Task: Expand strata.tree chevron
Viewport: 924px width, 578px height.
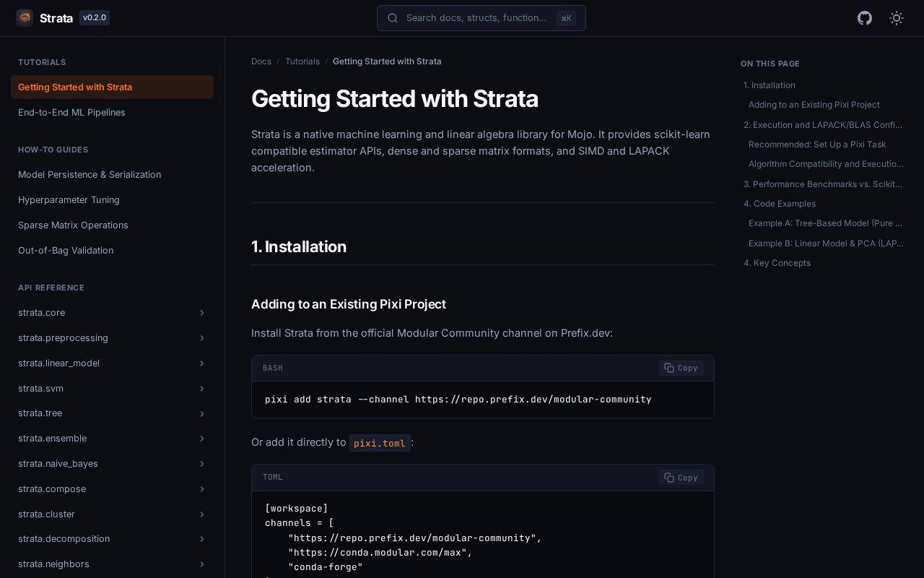Action: 202,413
